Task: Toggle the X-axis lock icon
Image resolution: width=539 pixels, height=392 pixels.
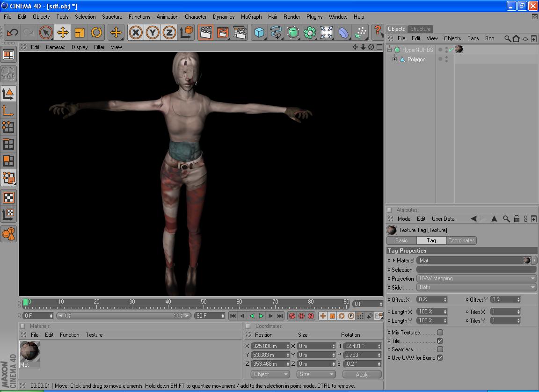Action: point(136,32)
